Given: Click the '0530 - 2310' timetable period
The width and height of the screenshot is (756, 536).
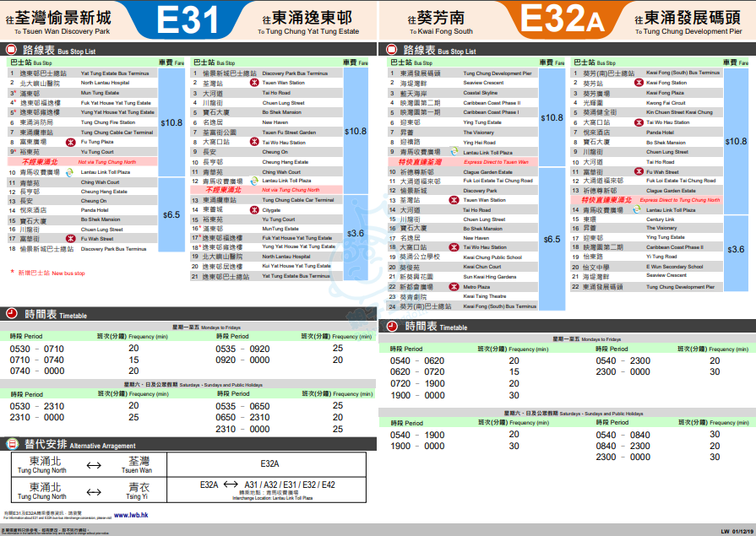Looking at the screenshot, I should 36,406.
